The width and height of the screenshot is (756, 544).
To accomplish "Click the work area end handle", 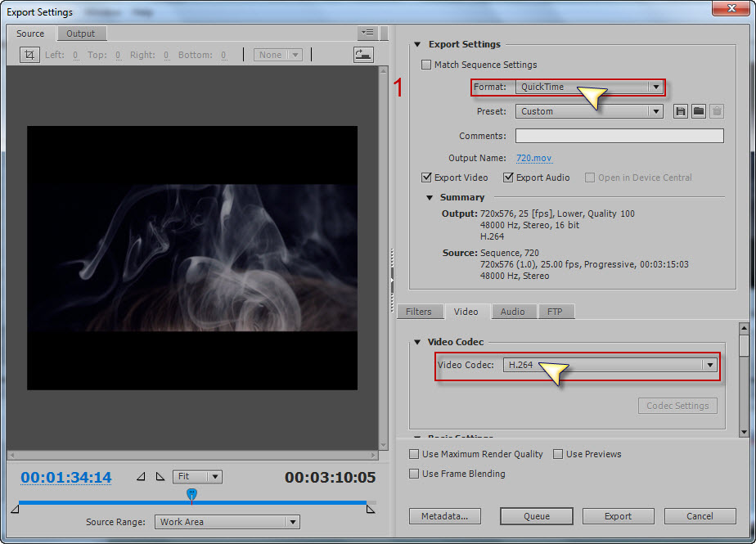I will [371, 509].
